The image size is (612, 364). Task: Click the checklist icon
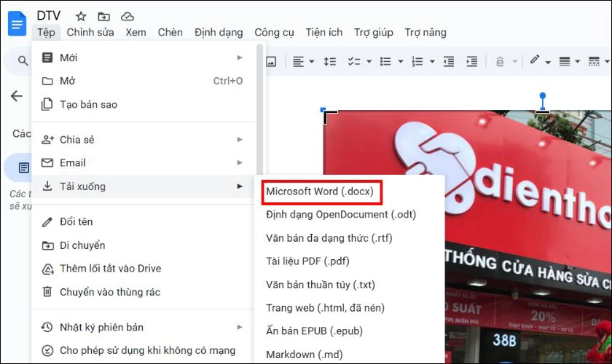click(354, 61)
